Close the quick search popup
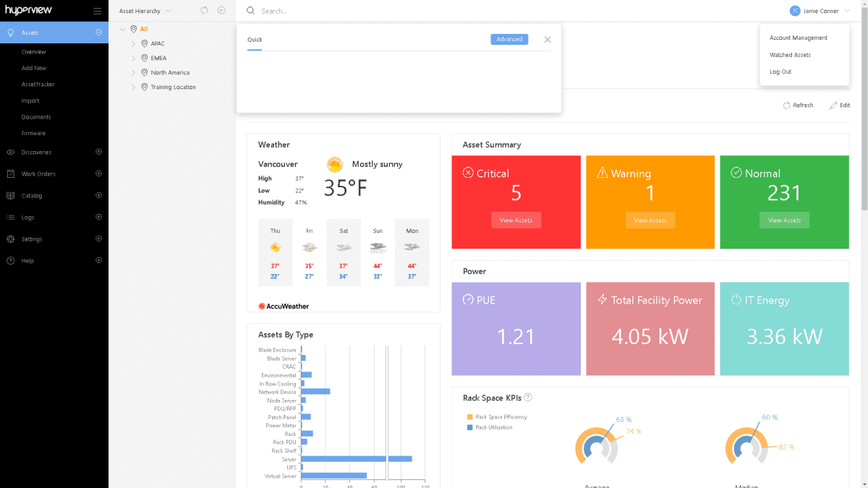The width and height of the screenshot is (868, 488). pyautogui.click(x=548, y=40)
